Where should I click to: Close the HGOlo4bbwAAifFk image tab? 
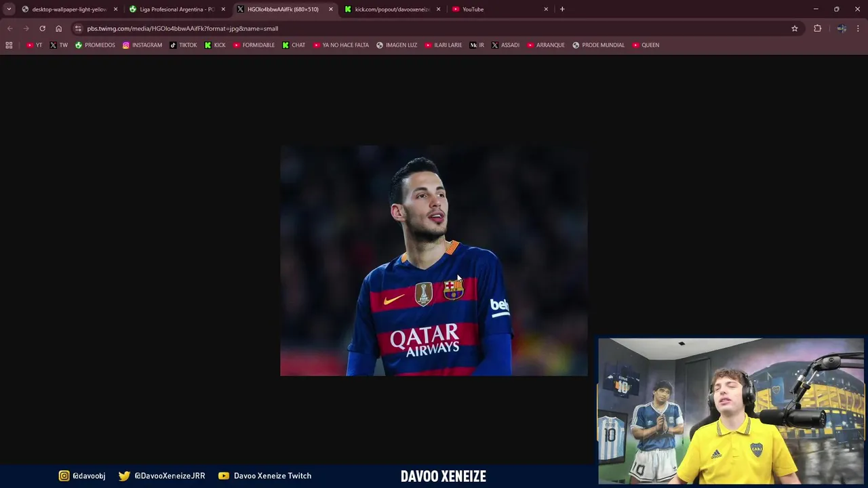coord(331,9)
